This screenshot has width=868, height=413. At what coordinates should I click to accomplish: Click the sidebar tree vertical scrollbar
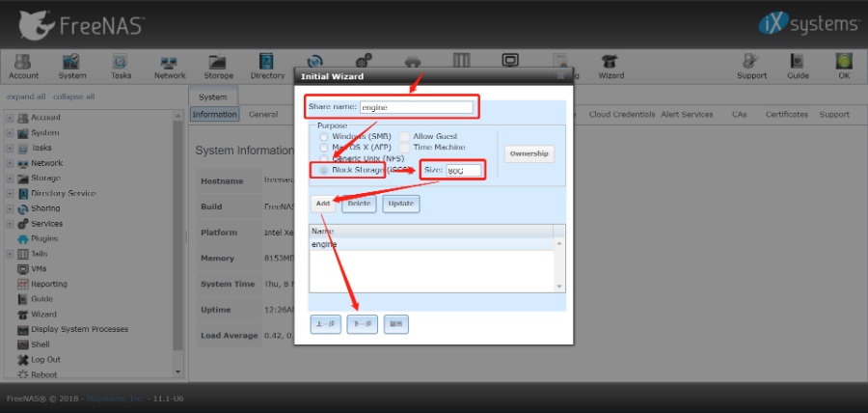[177, 235]
